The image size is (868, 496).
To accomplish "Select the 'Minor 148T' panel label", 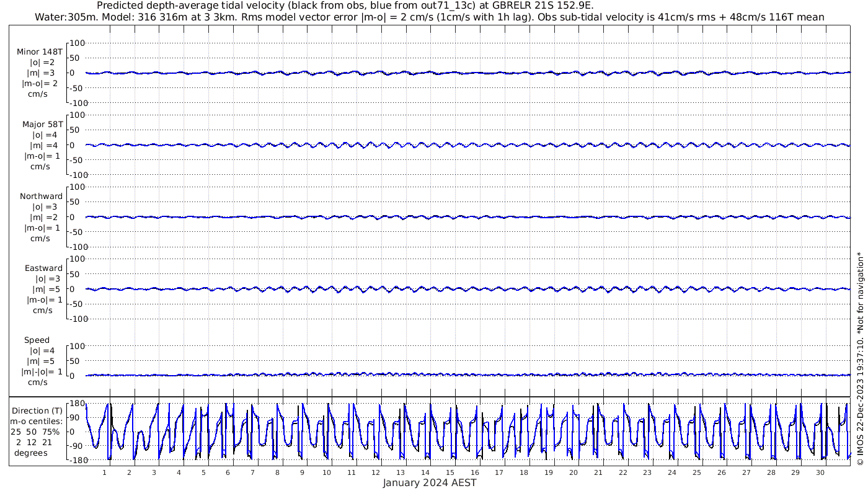I will coord(40,52).
